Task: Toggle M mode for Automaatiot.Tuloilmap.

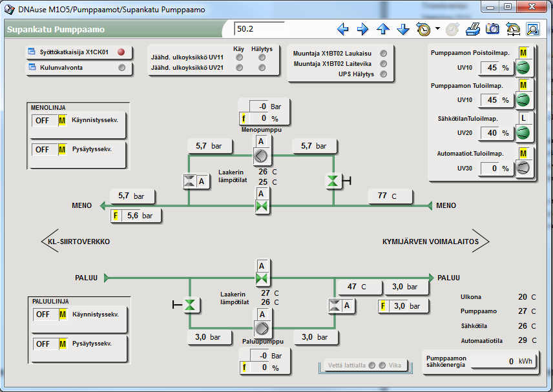Action: point(523,153)
